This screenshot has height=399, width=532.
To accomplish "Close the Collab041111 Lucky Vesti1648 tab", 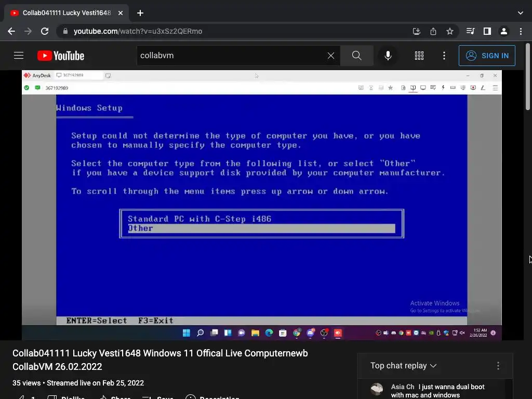I will tap(121, 13).
